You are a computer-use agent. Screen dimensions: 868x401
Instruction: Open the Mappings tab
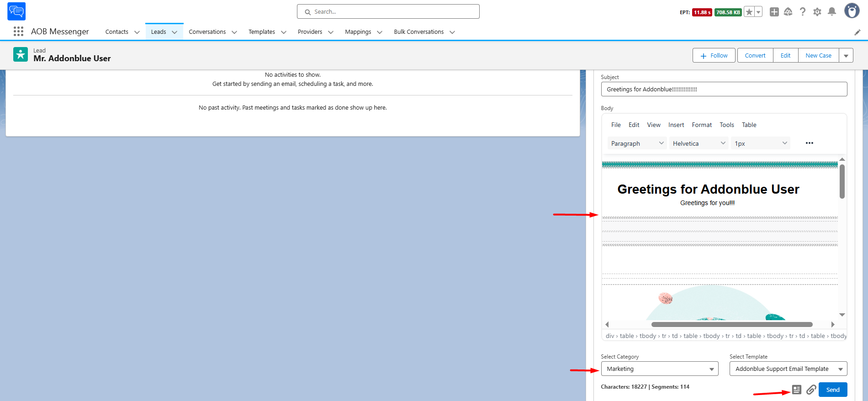(358, 32)
